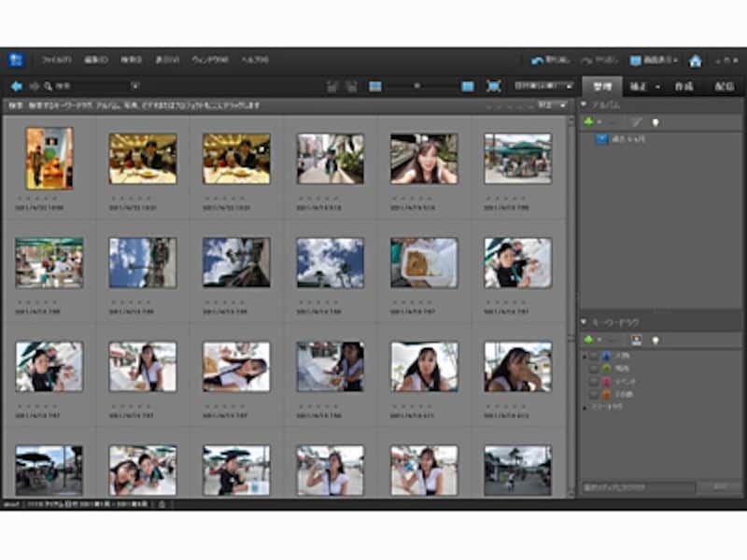Open the Help menu
This screenshot has height=560, width=747.
click(x=255, y=60)
